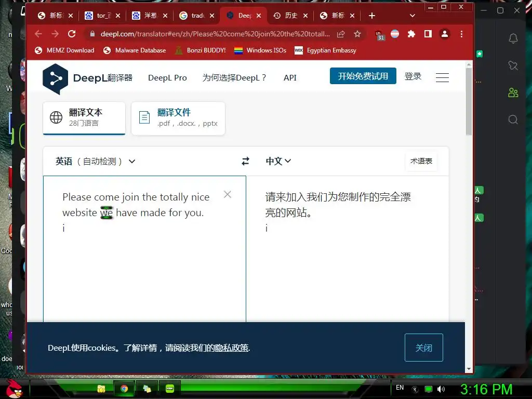Viewport: 532px width, 399px height.
Task: Open the 隐私政策 privacy policy link
Action: tap(232, 348)
